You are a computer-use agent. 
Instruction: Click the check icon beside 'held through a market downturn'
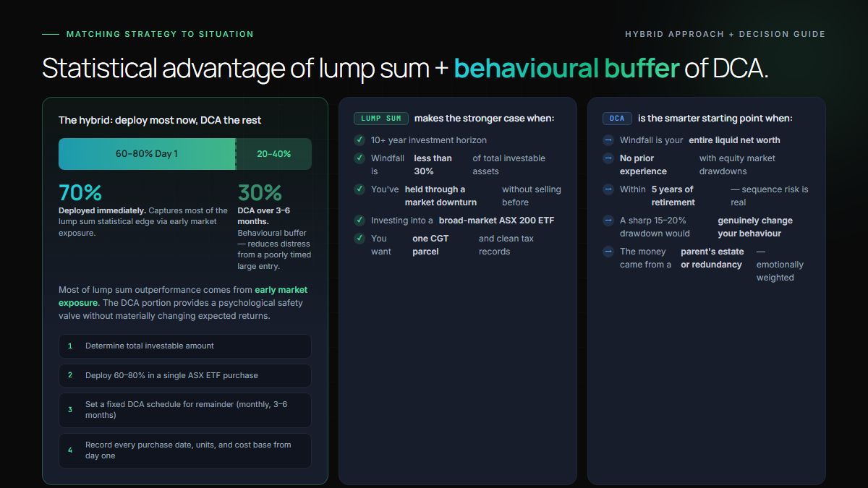(359, 189)
